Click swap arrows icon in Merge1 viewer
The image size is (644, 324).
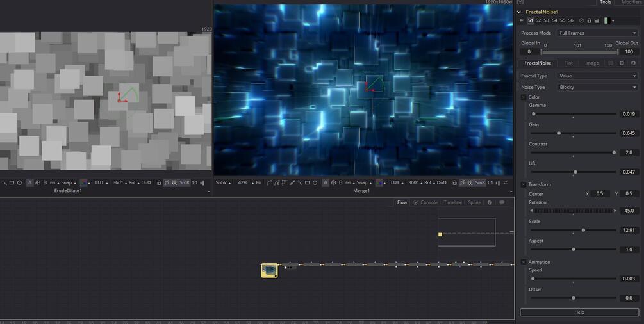click(505, 182)
